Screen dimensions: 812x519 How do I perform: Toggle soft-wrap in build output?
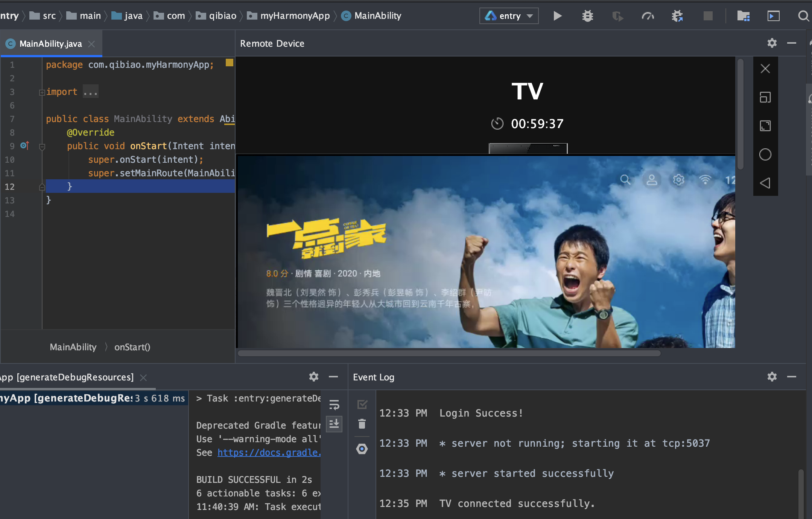(334, 405)
